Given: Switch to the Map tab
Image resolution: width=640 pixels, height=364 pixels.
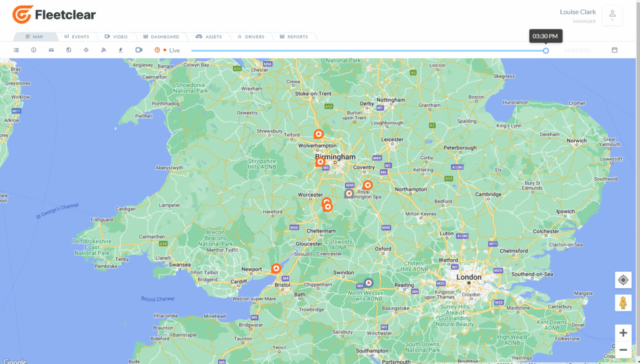Looking at the screenshot, I should point(35,37).
